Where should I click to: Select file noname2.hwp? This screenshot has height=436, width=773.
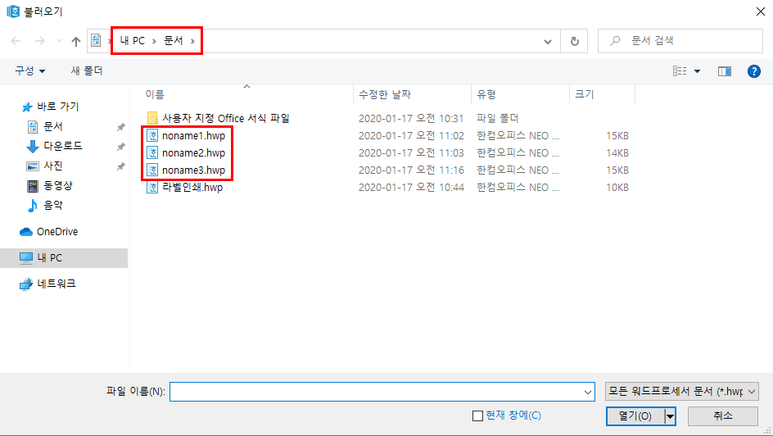(194, 153)
